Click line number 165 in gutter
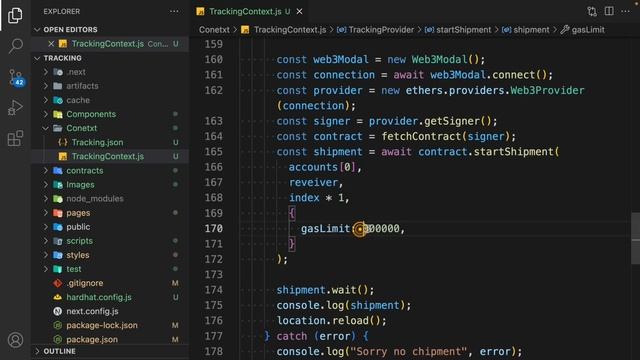 [x=213, y=152]
